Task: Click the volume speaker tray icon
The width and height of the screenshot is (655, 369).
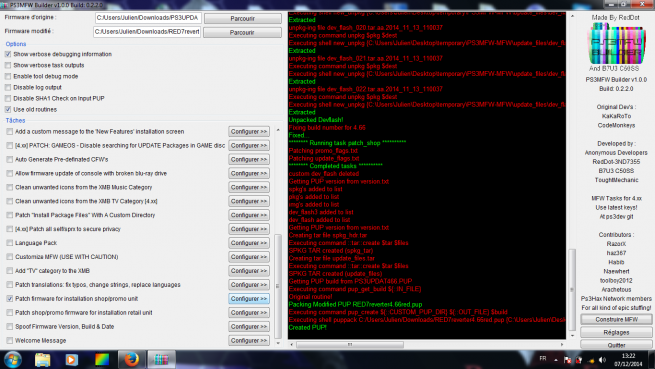Action: click(602, 359)
